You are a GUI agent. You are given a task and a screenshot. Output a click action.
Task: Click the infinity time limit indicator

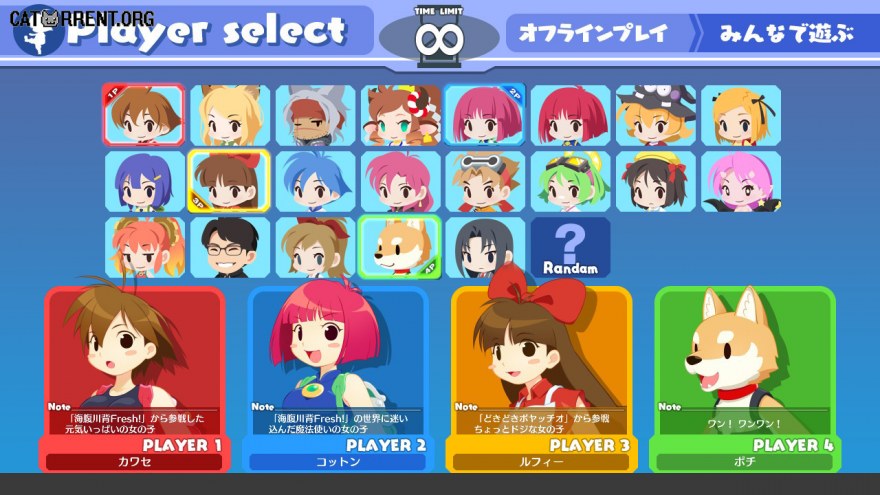tap(439, 37)
